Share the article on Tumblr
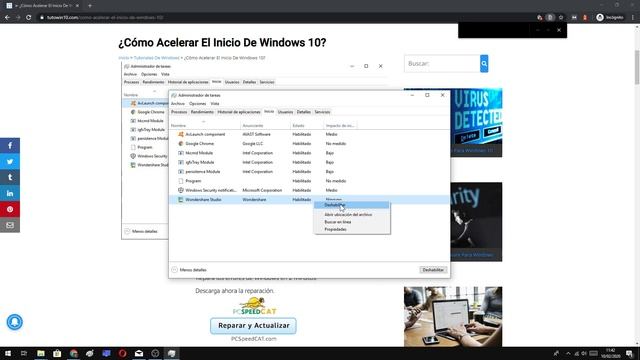 (10, 178)
